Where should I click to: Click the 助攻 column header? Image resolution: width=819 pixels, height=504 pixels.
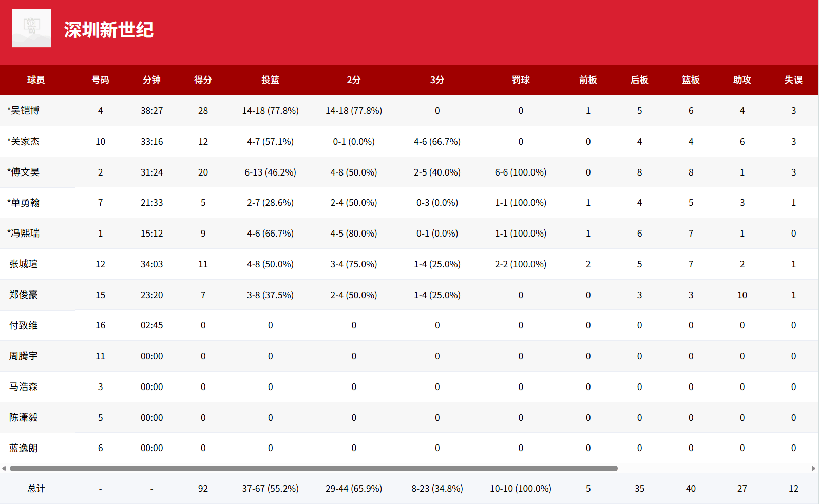(x=742, y=80)
